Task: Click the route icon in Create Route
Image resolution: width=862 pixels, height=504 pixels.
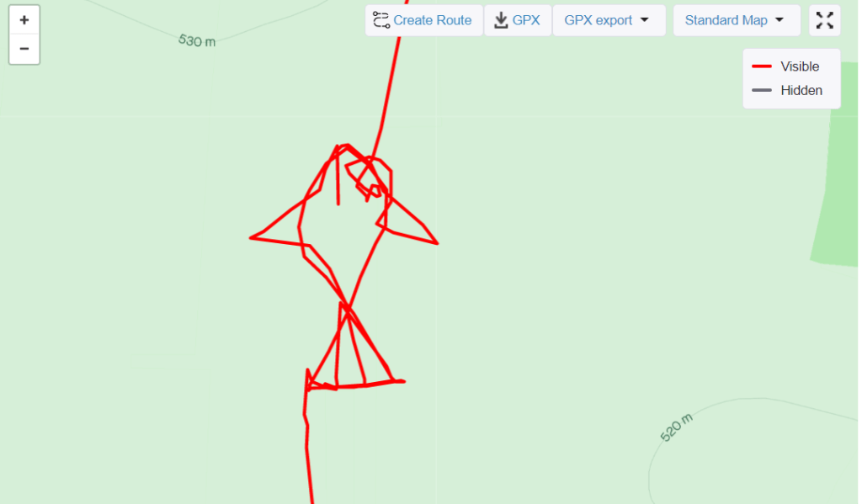Action: click(381, 20)
